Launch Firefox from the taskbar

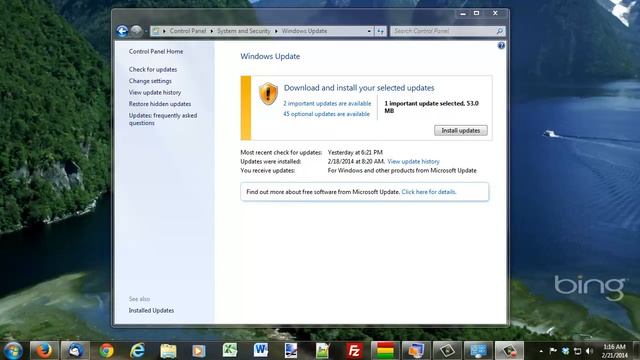pos(44,351)
